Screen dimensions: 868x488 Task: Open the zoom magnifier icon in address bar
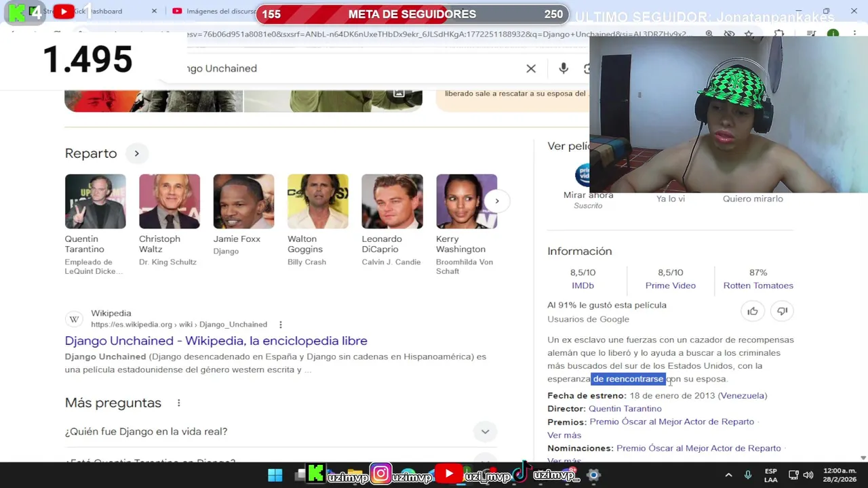[x=709, y=34]
